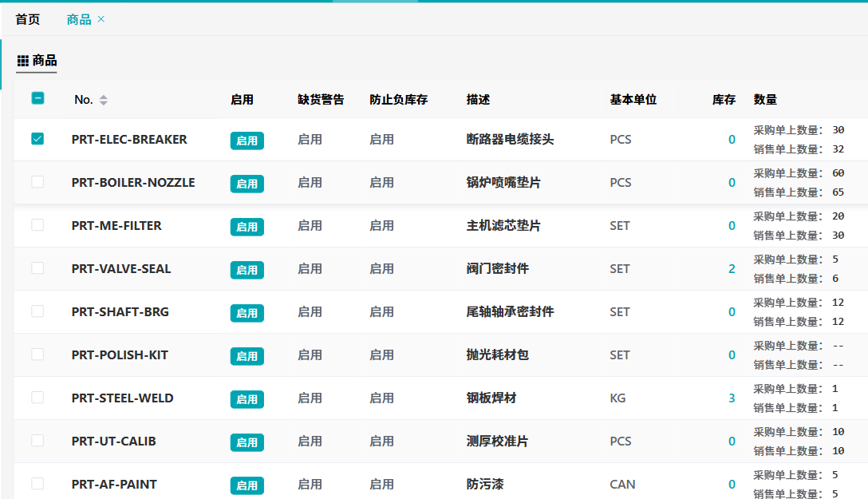Click the 启用 badge for PRT-STEEL-WELD
This screenshot has height=499, width=868.
[x=247, y=399]
